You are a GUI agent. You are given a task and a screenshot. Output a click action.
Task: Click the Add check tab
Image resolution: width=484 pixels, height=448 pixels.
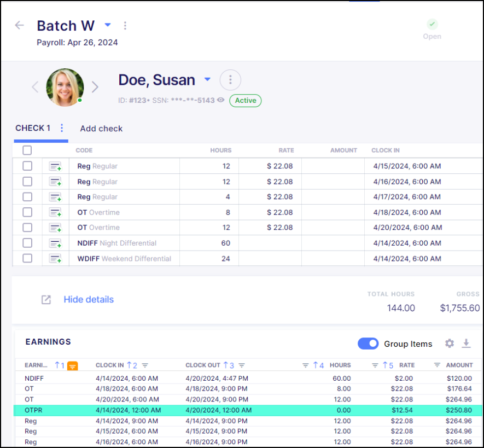pos(101,129)
